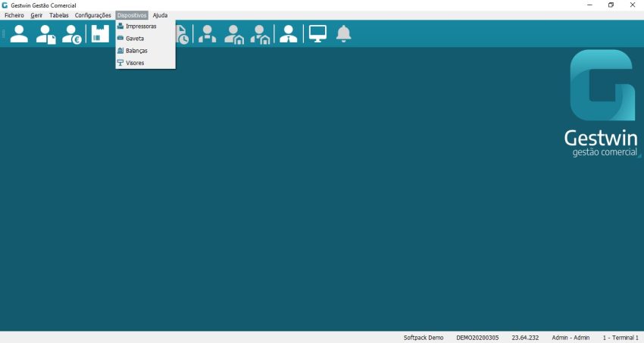644x343 pixels.
Task: Open the boxed products stock icon
Action: [100, 34]
